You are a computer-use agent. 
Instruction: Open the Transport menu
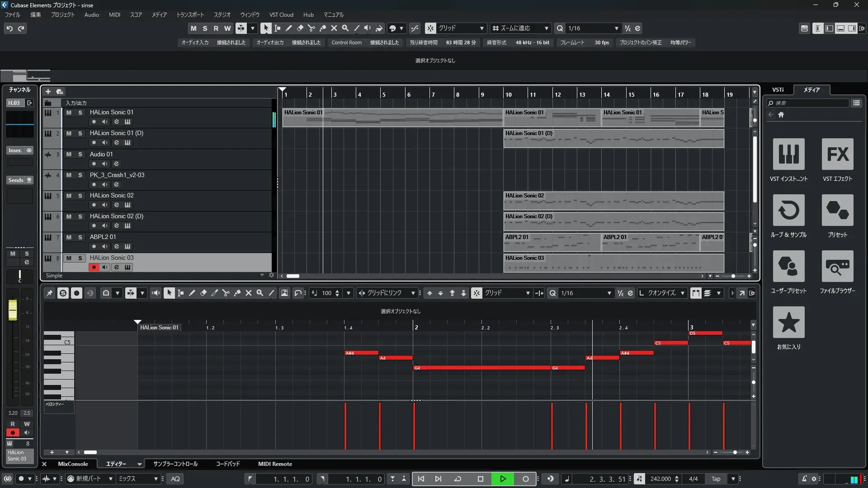tap(190, 15)
